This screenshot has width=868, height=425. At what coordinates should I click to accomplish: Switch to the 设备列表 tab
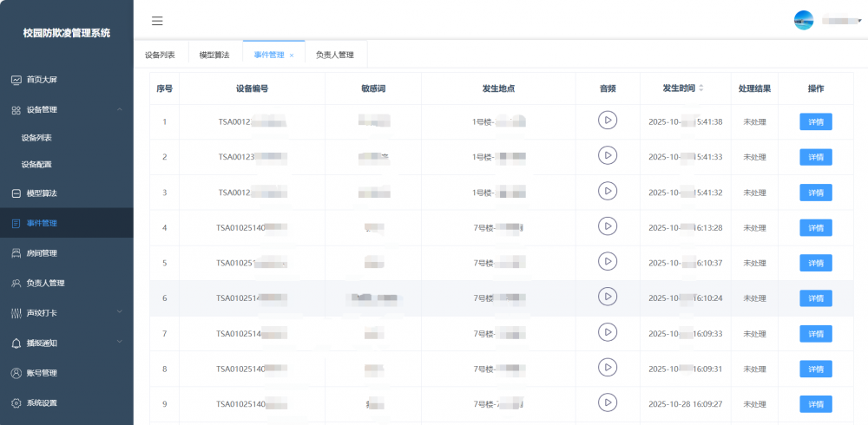tap(160, 55)
